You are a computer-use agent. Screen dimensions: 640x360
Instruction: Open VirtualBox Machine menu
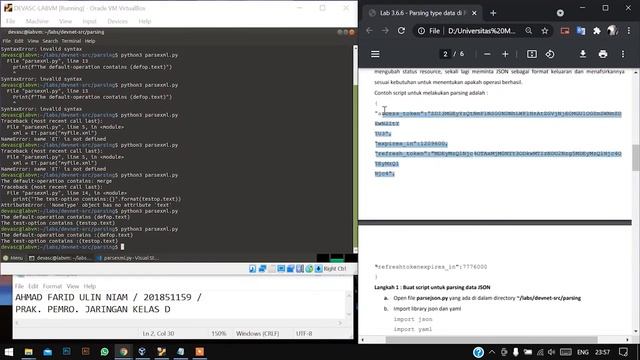point(37,21)
